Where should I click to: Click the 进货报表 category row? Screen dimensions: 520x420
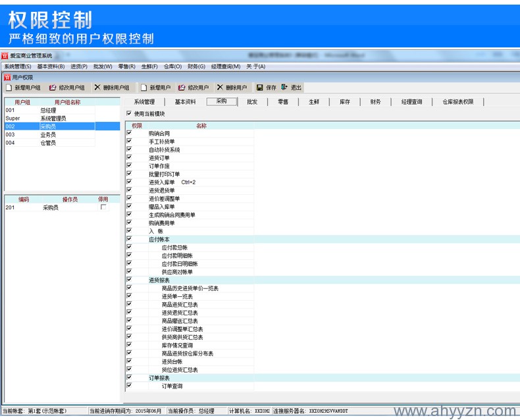(x=159, y=280)
